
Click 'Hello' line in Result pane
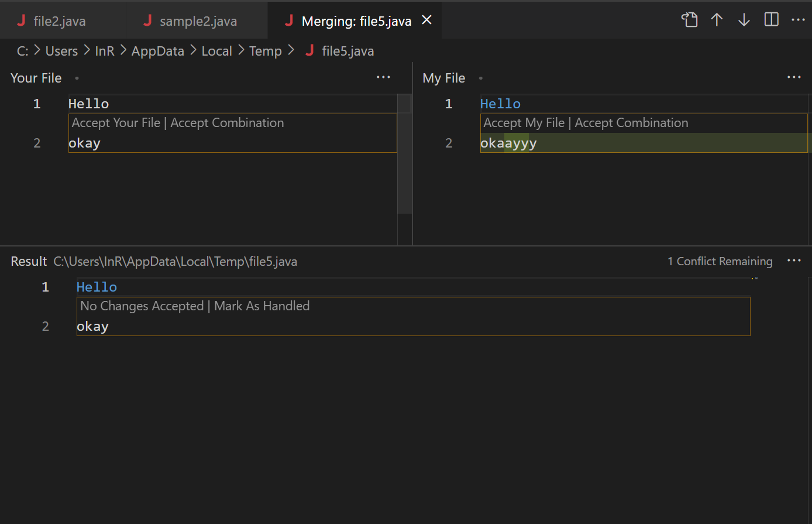tap(97, 287)
